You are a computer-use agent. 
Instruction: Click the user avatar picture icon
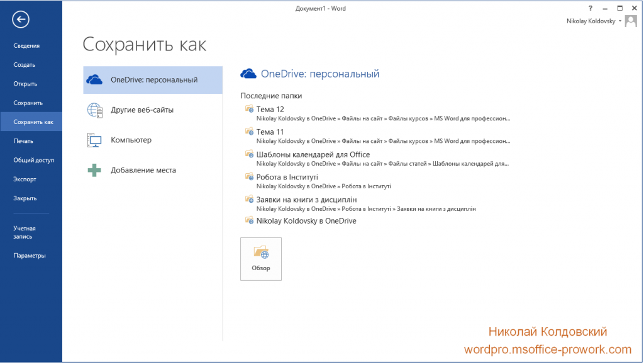click(x=631, y=21)
